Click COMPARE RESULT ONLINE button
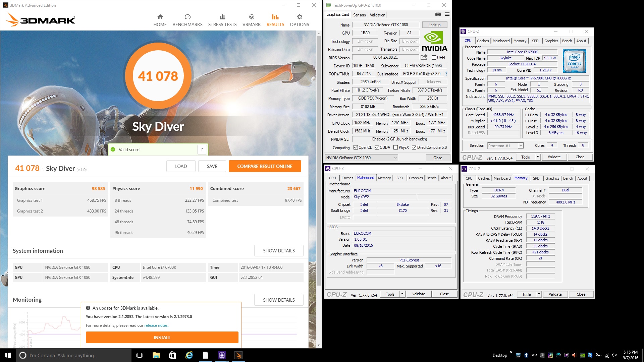This screenshot has width=644, height=362. click(x=265, y=166)
